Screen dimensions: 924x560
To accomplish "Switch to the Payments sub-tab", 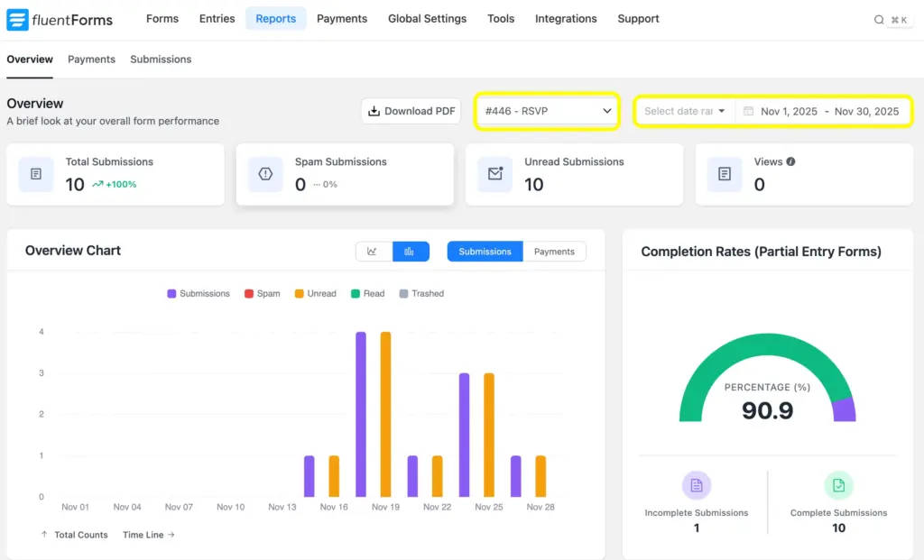I will (x=90, y=60).
